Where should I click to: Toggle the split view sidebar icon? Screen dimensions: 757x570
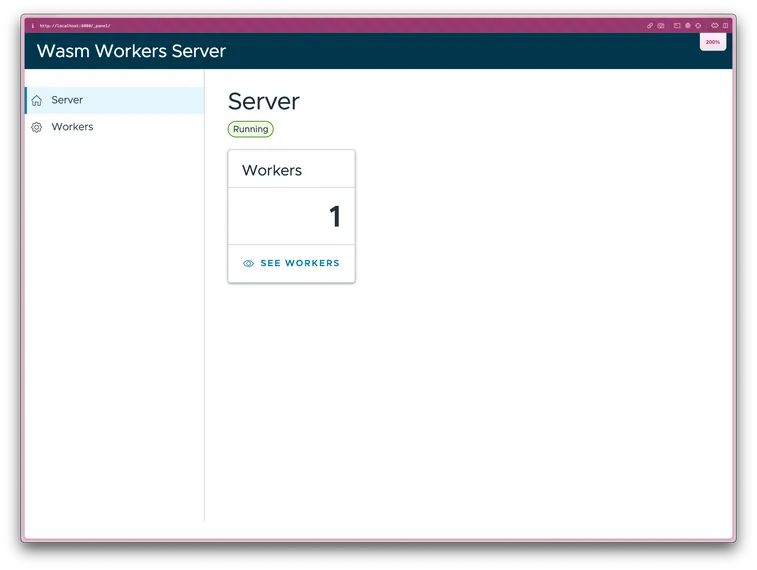[x=726, y=25]
